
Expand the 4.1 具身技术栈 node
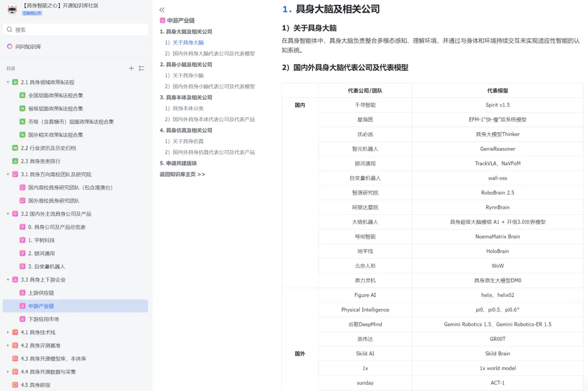(8, 332)
